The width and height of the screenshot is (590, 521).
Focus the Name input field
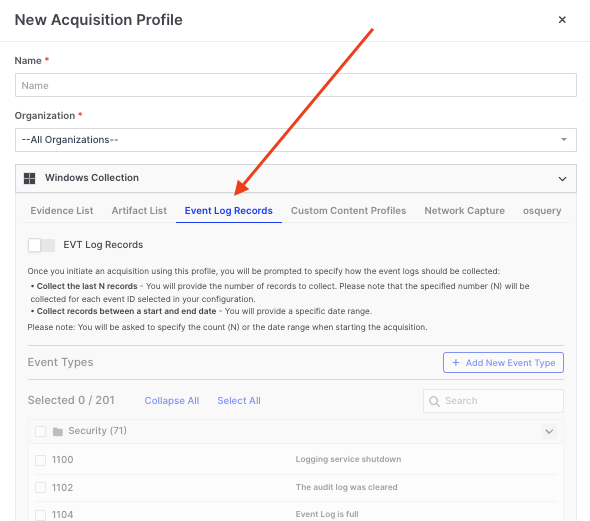(x=296, y=85)
